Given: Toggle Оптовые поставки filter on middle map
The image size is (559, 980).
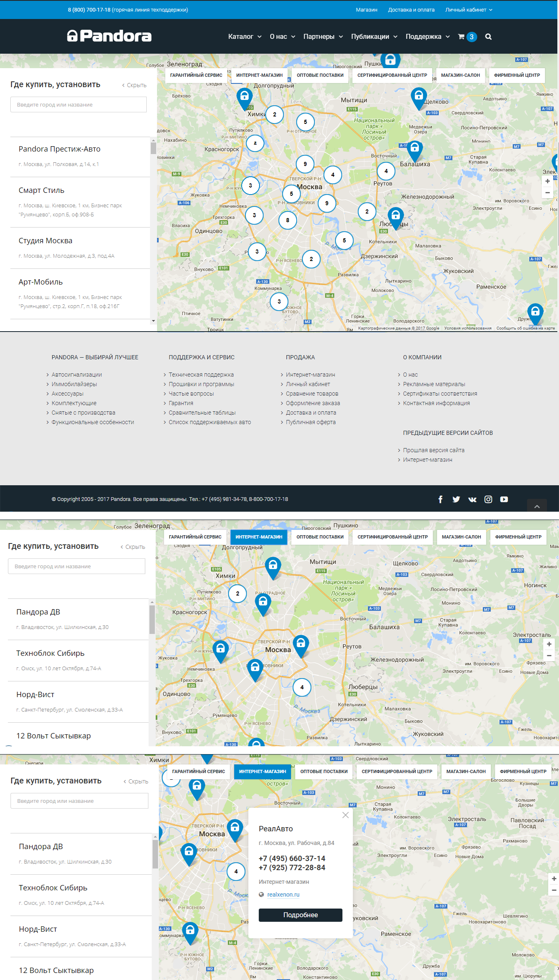Looking at the screenshot, I should (x=320, y=537).
